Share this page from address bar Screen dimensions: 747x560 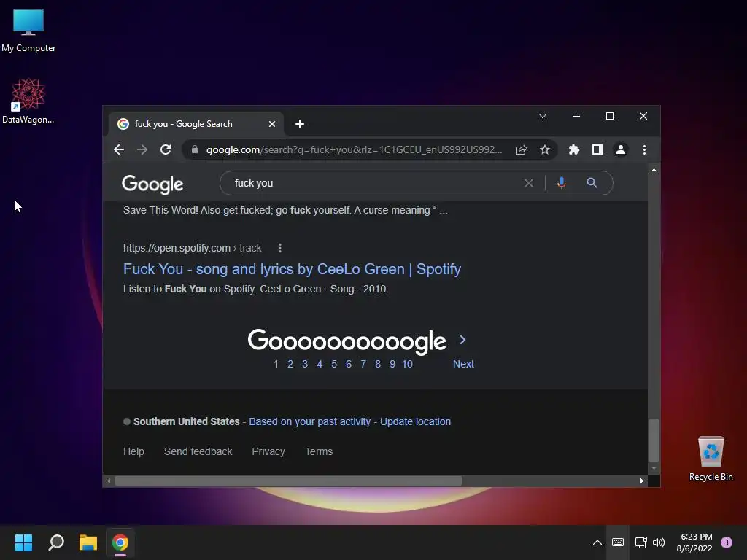[x=522, y=149]
